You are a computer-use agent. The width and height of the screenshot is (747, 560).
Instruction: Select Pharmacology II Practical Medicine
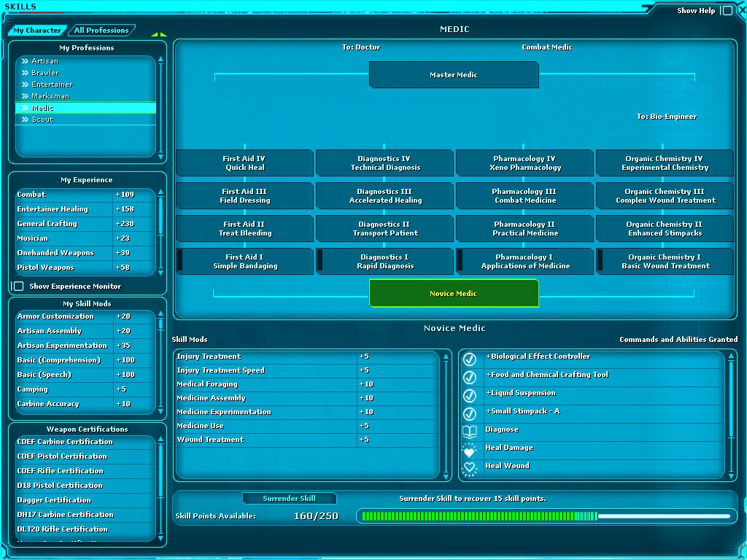click(525, 228)
